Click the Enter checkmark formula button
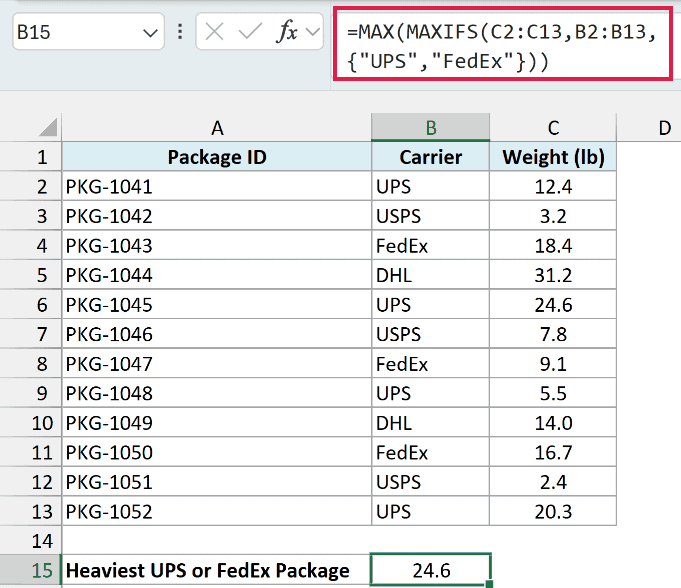 coord(250,32)
